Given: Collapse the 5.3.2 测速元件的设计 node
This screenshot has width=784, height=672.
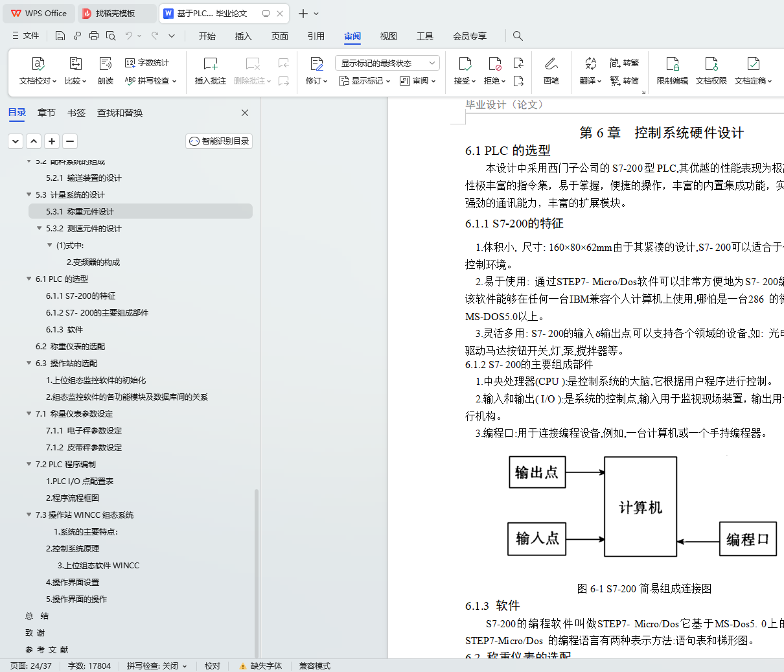Looking at the screenshot, I should pos(39,228).
